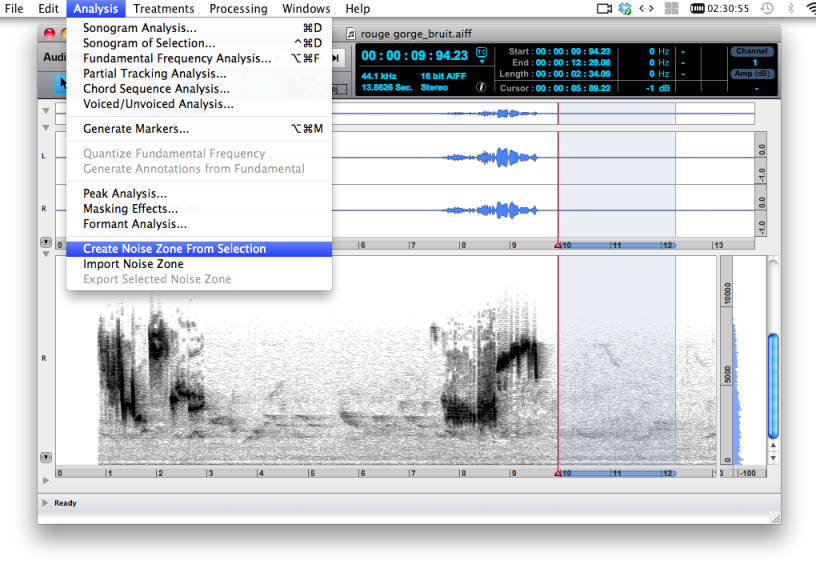Click the vertical zoom scrollbar thumb
Image resolution: width=816 pixels, height=576 pixels.
pyautogui.click(x=773, y=386)
